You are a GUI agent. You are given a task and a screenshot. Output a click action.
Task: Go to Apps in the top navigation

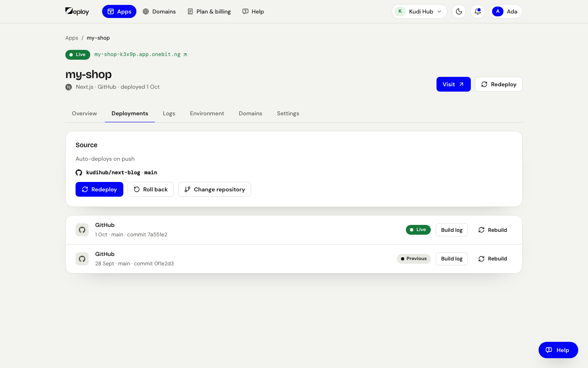[119, 11]
